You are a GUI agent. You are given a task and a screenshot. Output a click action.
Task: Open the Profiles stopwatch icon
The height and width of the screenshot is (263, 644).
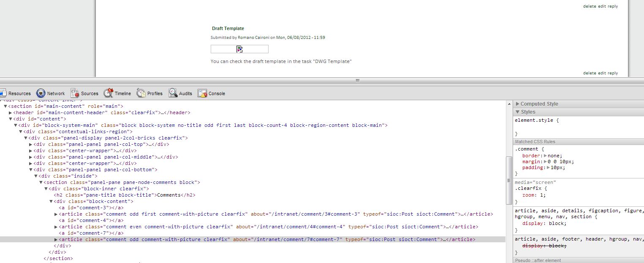point(141,93)
